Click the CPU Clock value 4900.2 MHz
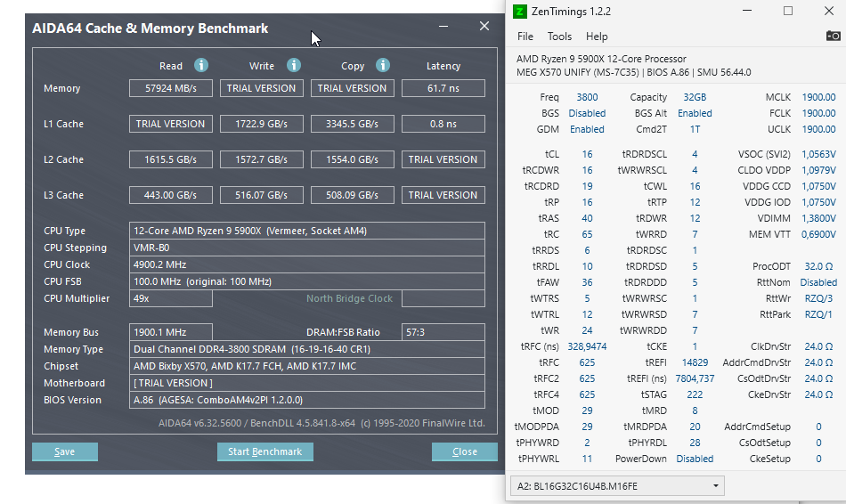 tap(307, 264)
